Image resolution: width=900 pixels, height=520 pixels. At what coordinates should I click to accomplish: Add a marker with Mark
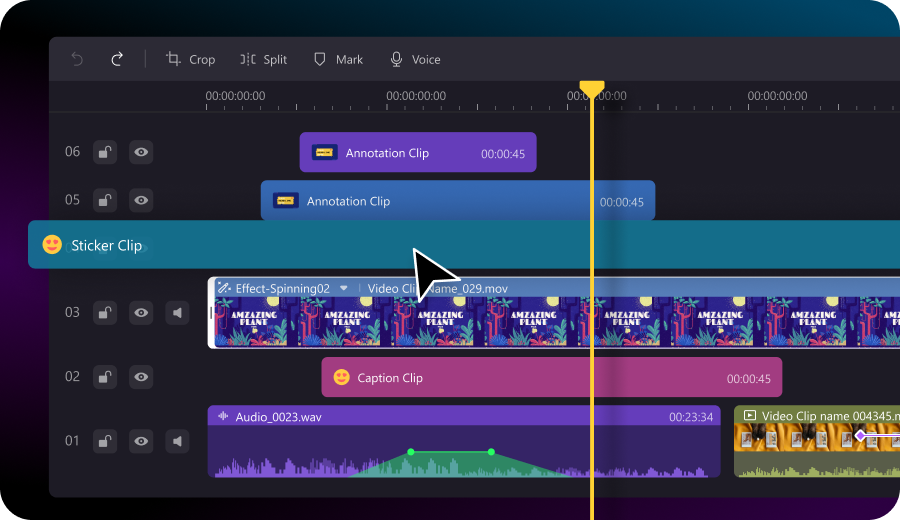[x=339, y=59]
